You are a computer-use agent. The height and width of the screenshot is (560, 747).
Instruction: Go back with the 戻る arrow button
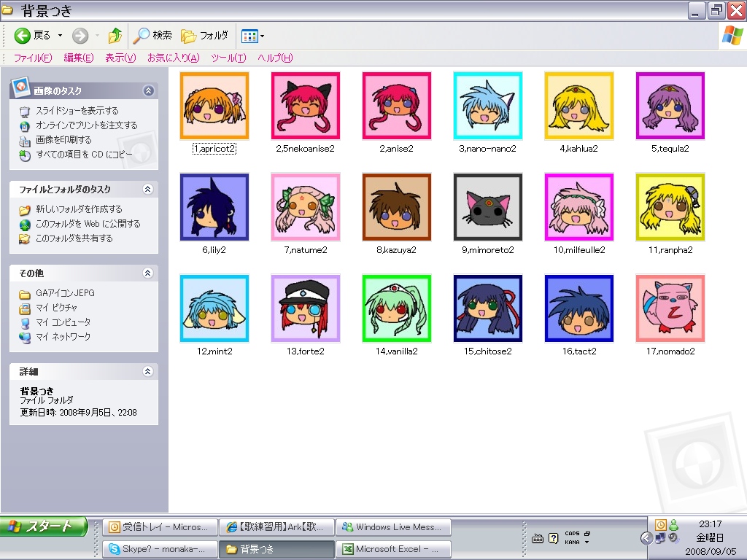coord(31,36)
